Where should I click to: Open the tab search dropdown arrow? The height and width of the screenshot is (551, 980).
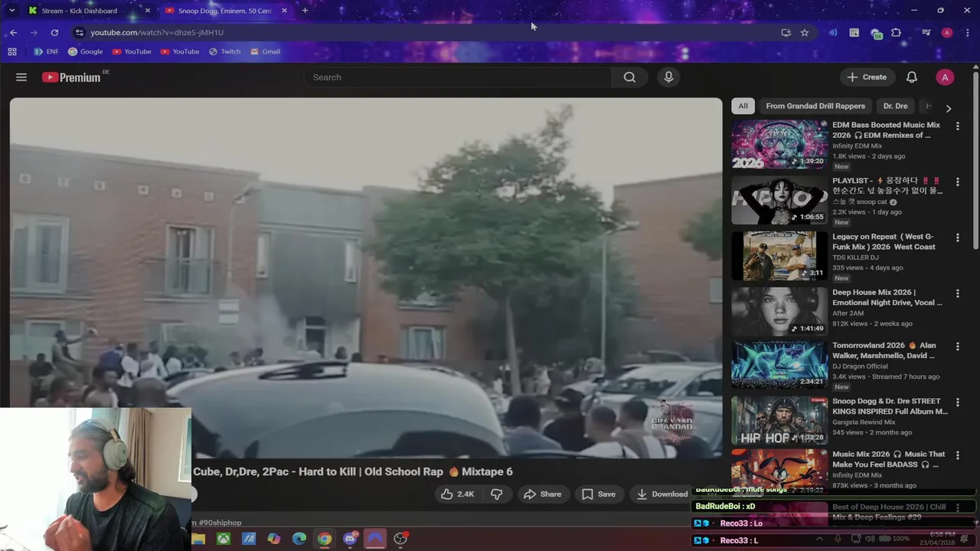pyautogui.click(x=11, y=11)
